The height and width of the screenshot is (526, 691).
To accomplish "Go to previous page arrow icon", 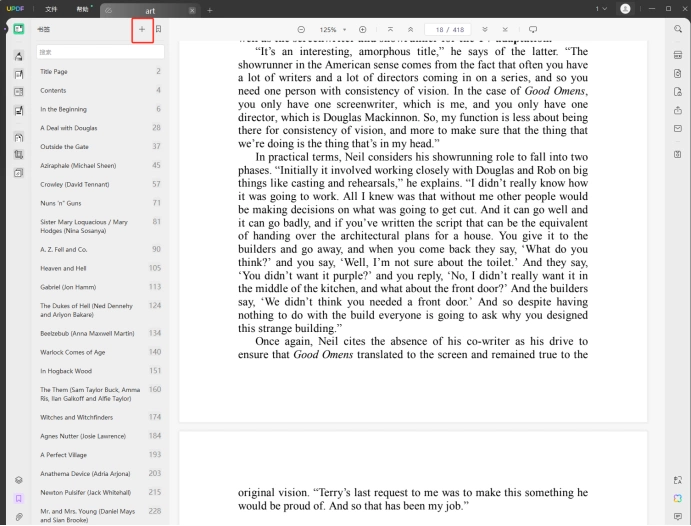I will pyautogui.click(x=410, y=30).
